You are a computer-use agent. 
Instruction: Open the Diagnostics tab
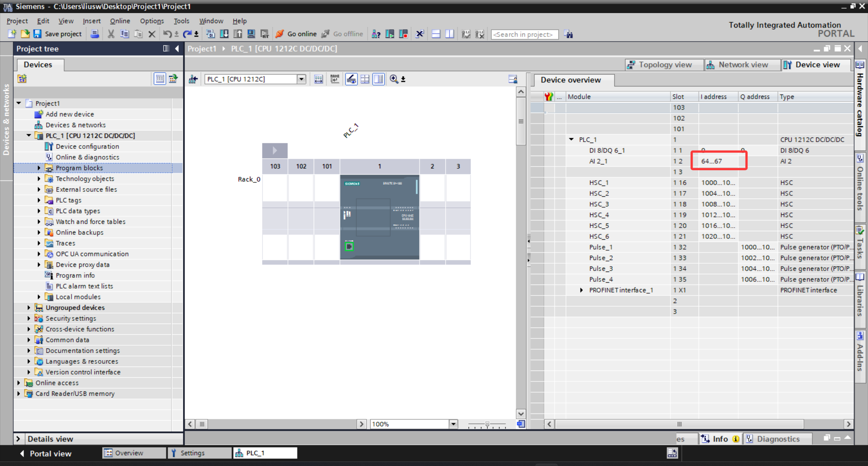pyautogui.click(x=778, y=439)
